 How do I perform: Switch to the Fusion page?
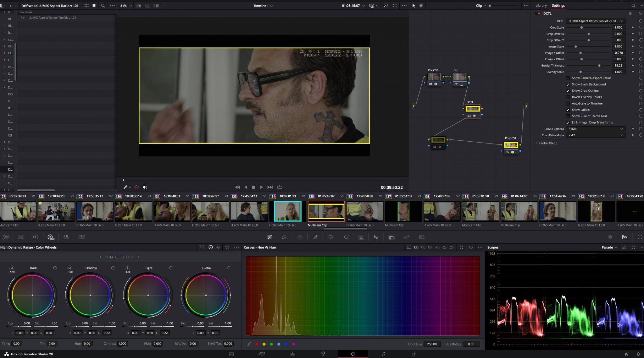click(x=323, y=354)
